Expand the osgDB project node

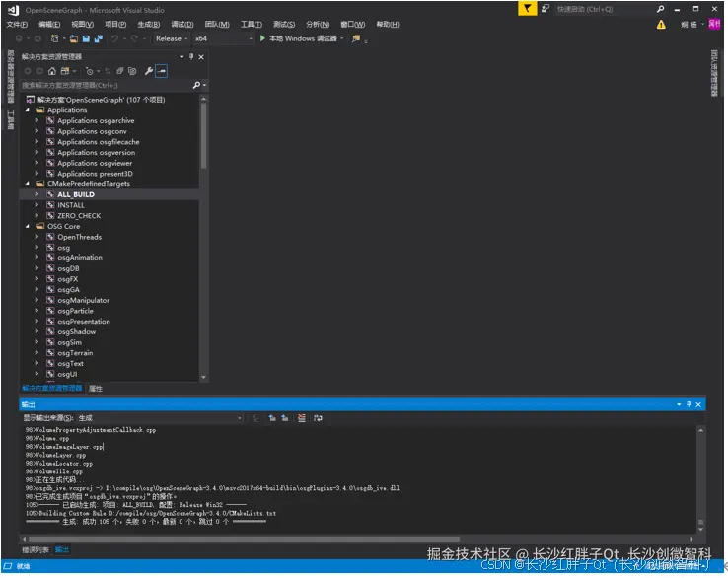[x=36, y=269]
